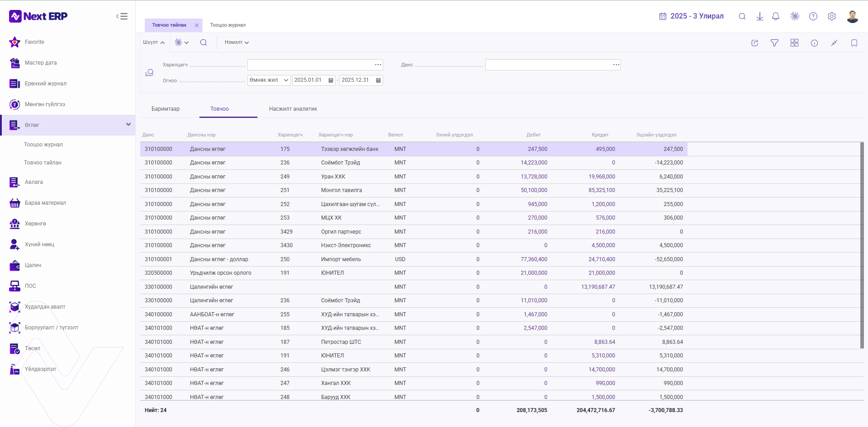Viewport: 868px width, 427px height.
Task: Collapse the sidebar with the hamburger arrow icon
Action: click(122, 16)
